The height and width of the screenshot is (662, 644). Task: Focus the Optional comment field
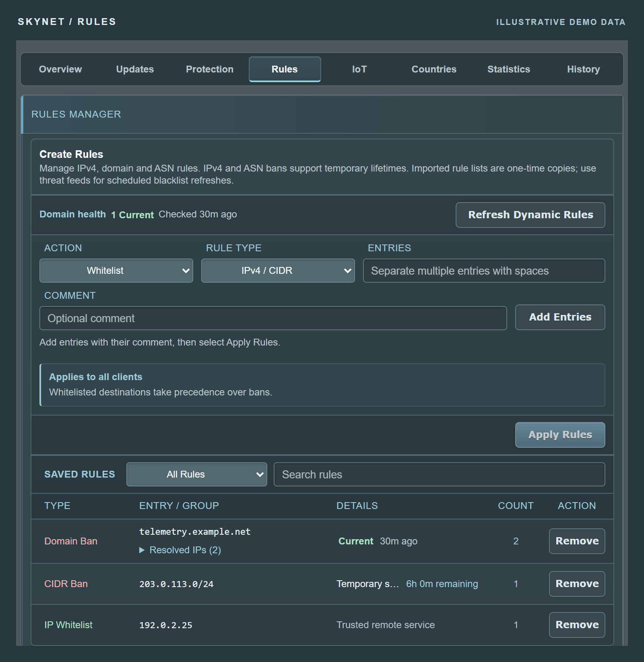coord(273,318)
